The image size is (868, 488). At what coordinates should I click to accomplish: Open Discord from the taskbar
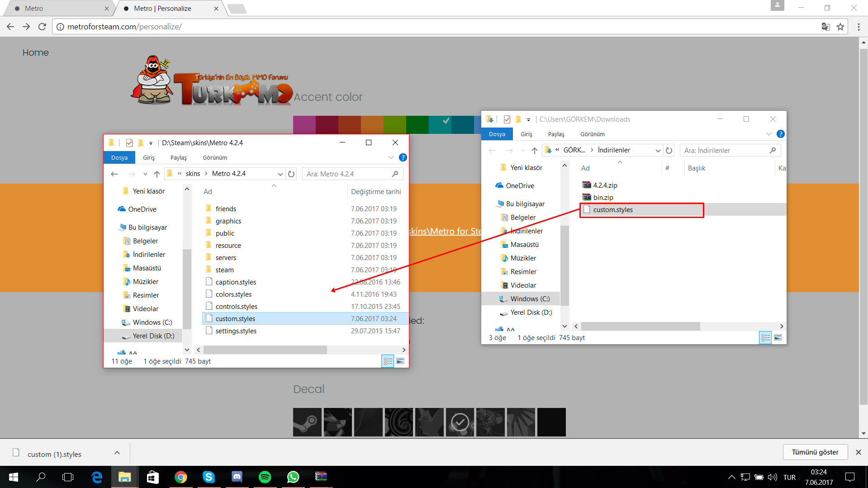coord(237,477)
